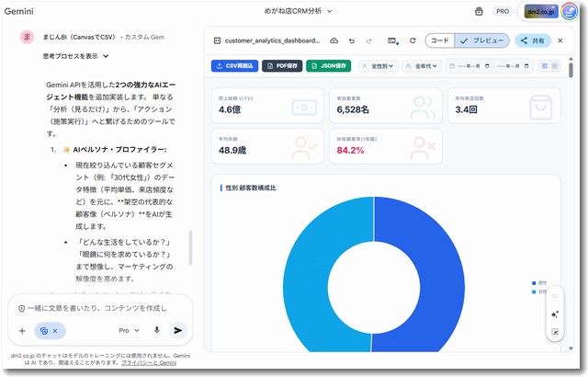Click the customer_analytics_dashboard file name
Image resolution: width=588 pixels, height=377 pixels.
pyautogui.click(x=272, y=40)
